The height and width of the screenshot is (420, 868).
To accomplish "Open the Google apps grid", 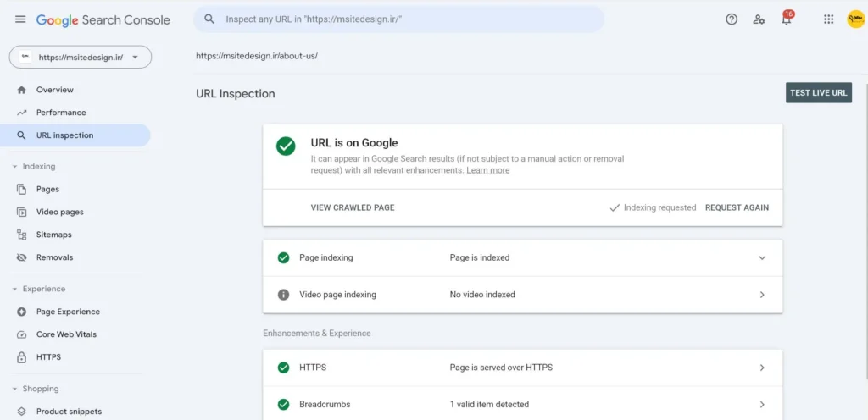I will [829, 19].
